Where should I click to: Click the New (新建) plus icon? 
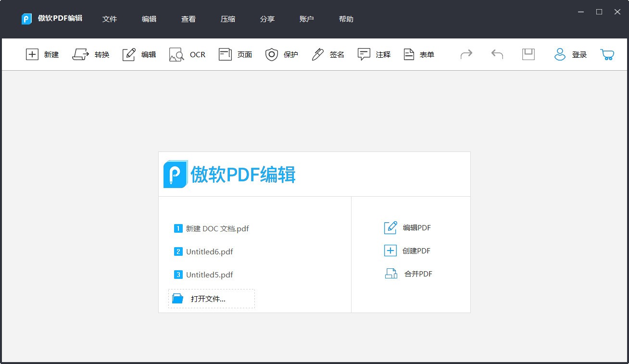[x=32, y=54]
